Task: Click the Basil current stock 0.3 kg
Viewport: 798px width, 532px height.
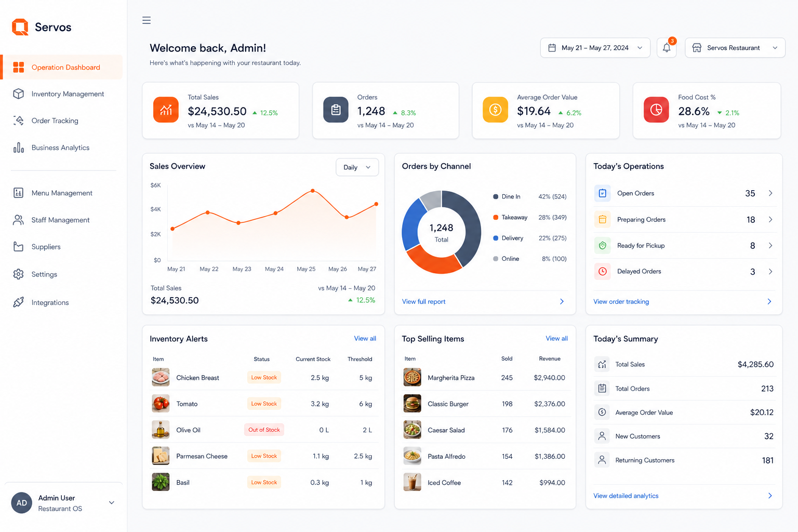Action: point(320,483)
